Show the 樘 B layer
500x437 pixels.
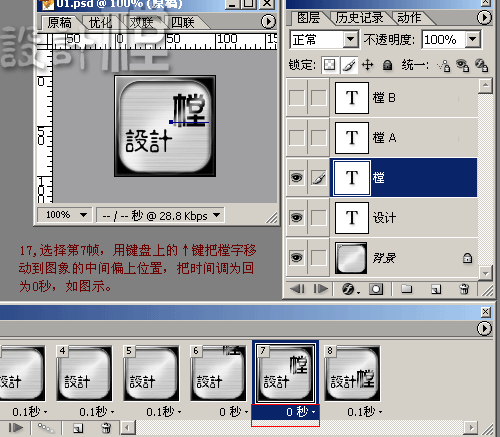296,98
